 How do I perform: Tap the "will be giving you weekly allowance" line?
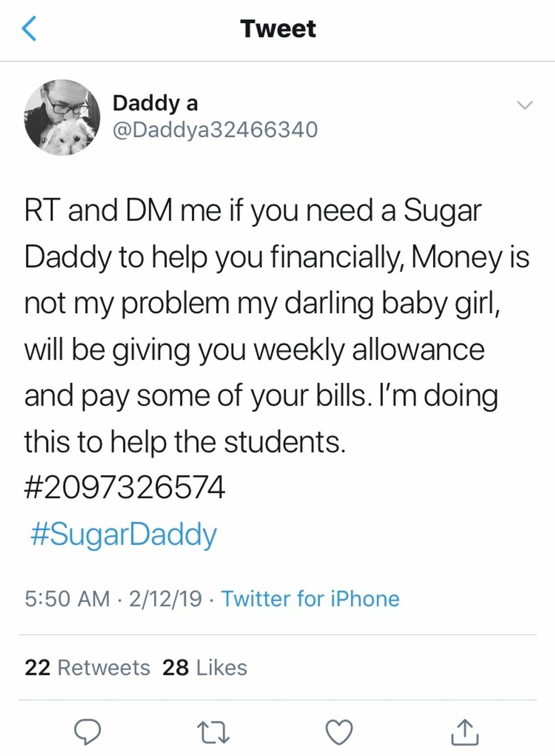coord(254,349)
